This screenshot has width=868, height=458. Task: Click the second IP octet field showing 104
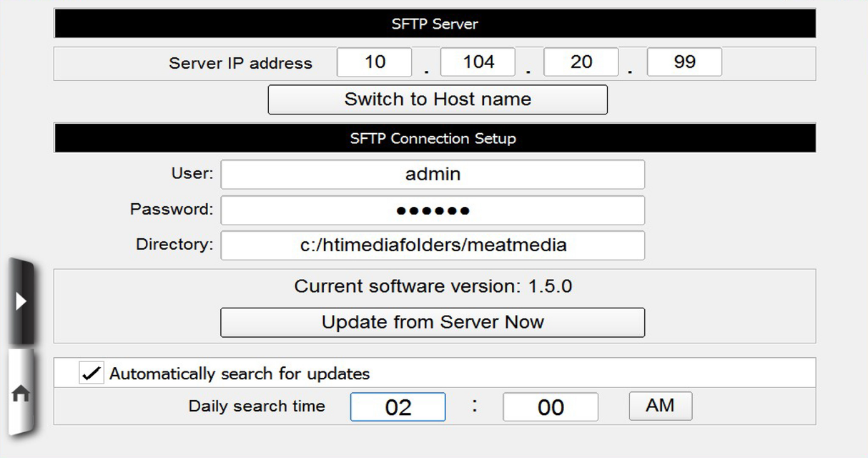(477, 62)
